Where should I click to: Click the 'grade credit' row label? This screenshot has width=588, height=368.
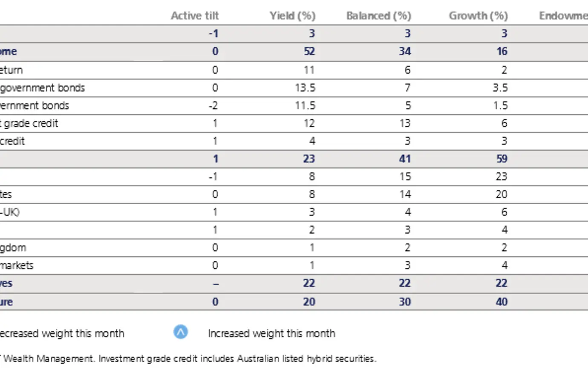[x=29, y=124]
